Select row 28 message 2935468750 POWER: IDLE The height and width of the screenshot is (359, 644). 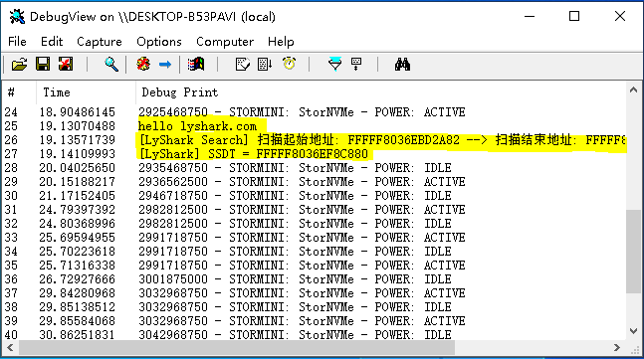(x=315, y=168)
